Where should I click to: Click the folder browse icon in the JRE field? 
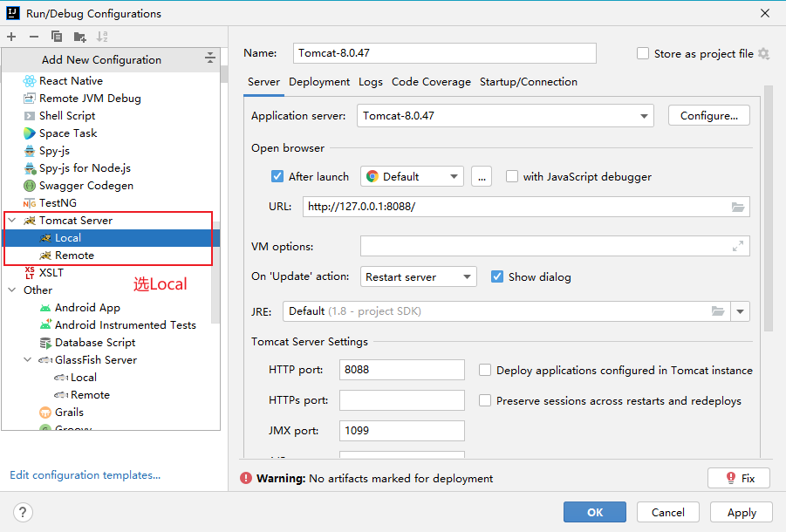[x=718, y=311]
